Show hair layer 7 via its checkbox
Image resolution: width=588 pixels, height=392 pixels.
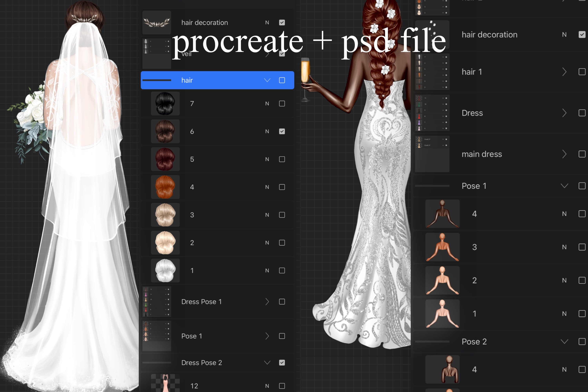282,103
